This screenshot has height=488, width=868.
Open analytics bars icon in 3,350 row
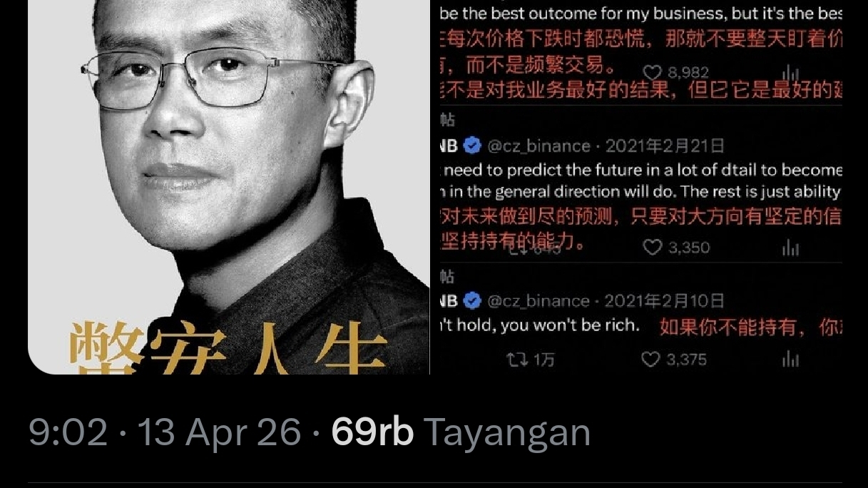point(790,247)
